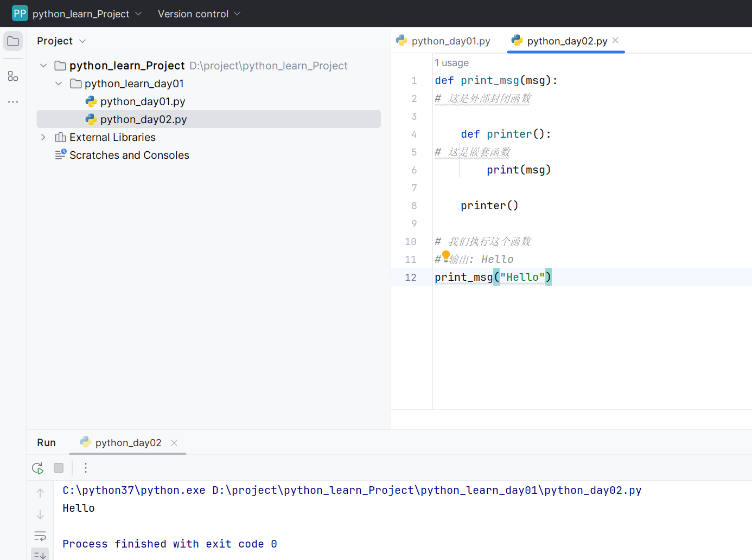This screenshot has height=560, width=752.
Task: Open the Structure tool window icon
Action: (x=13, y=76)
